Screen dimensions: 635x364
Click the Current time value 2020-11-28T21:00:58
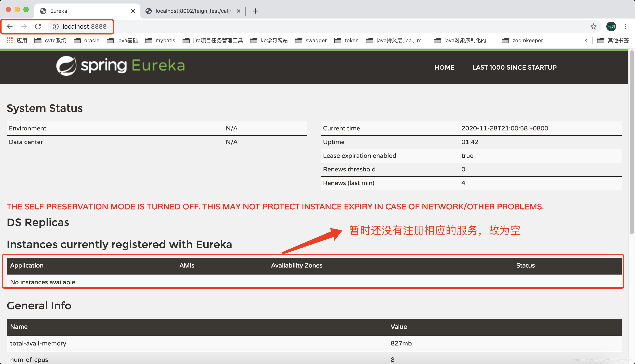tap(504, 128)
